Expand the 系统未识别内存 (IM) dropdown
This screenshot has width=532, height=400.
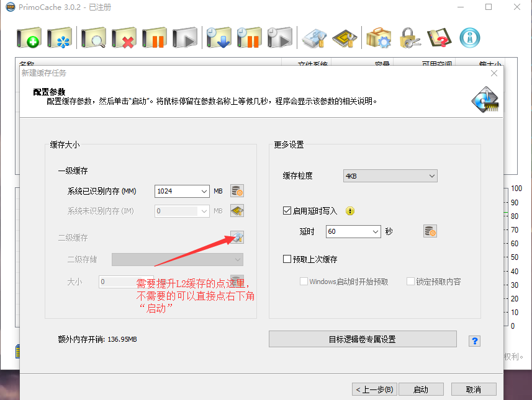tap(204, 211)
